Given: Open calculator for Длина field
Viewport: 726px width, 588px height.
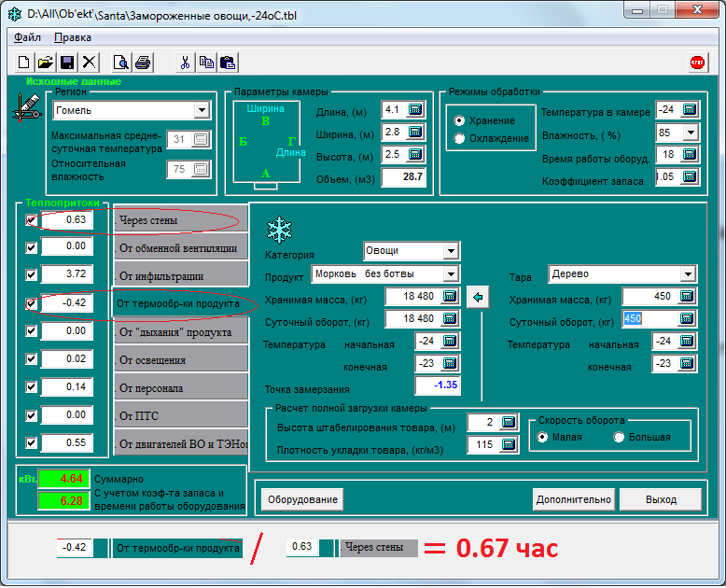Looking at the screenshot, I should click(x=415, y=110).
